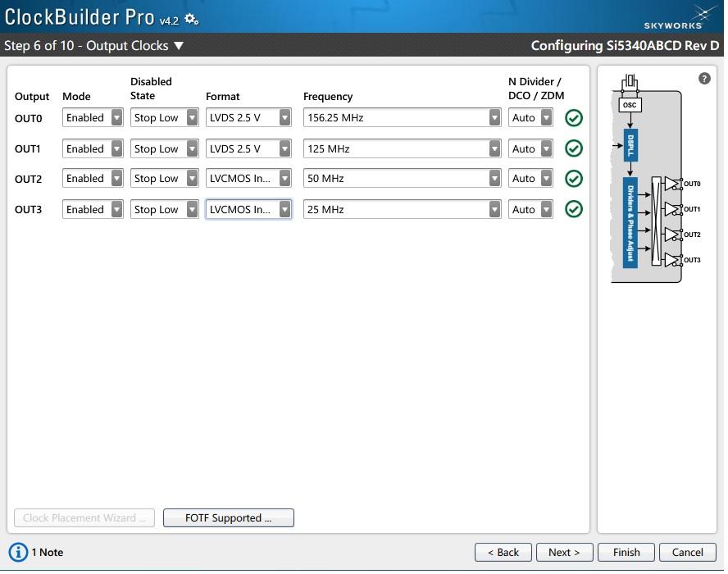Click the 25 MHz frequency field
Viewport: 728px width, 574px height.
(402, 209)
